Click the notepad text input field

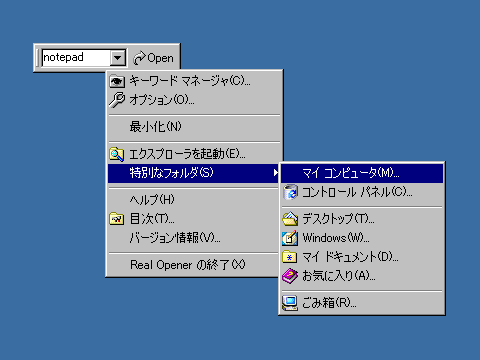click(76, 58)
